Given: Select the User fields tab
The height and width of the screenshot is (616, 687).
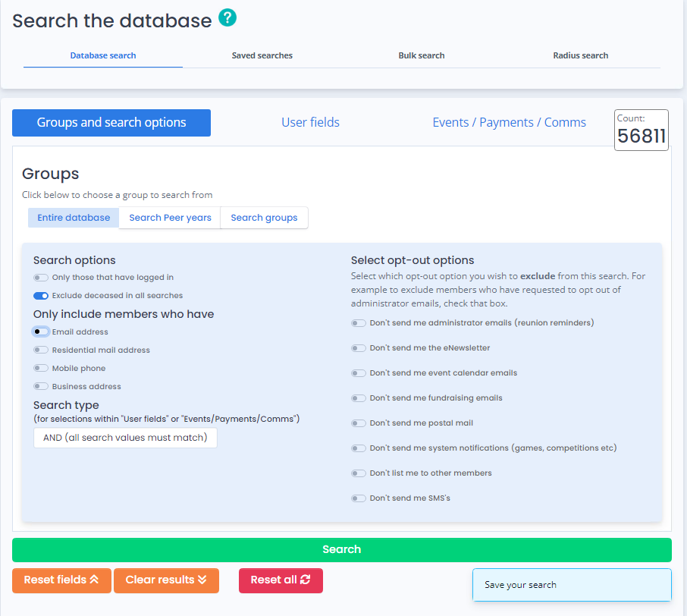Looking at the screenshot, I should coord(310,123).
